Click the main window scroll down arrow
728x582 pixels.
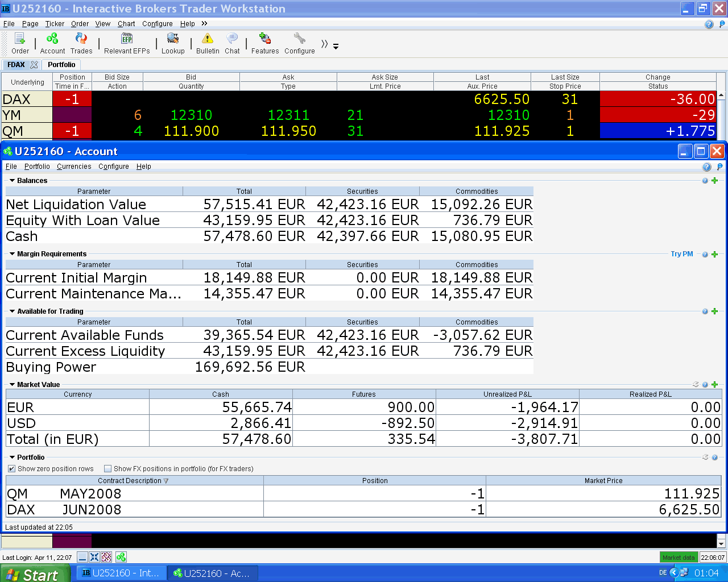(721, 543)
